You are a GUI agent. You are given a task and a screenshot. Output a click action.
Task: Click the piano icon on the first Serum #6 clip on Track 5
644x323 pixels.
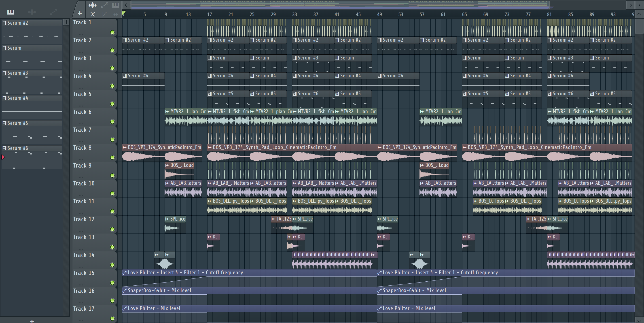point(294,93)
